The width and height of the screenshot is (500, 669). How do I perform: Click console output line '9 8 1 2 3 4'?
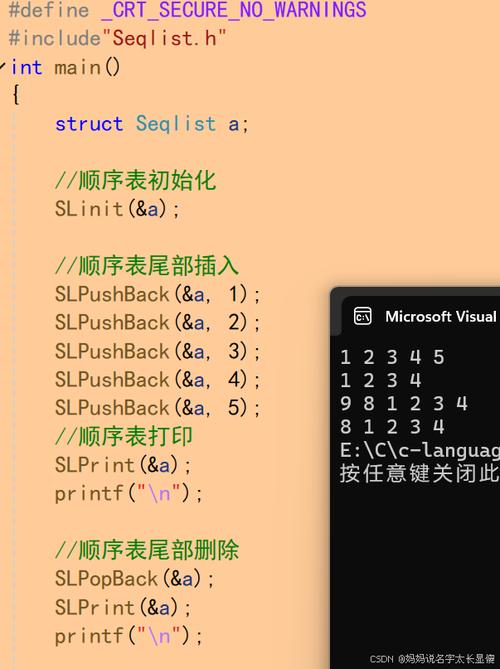point(404,403)
